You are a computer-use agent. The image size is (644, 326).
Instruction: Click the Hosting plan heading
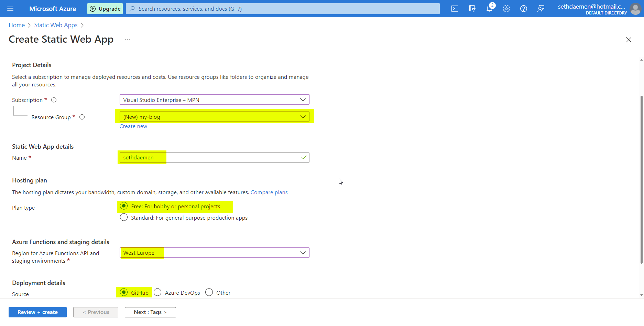(x=30, y=180)
